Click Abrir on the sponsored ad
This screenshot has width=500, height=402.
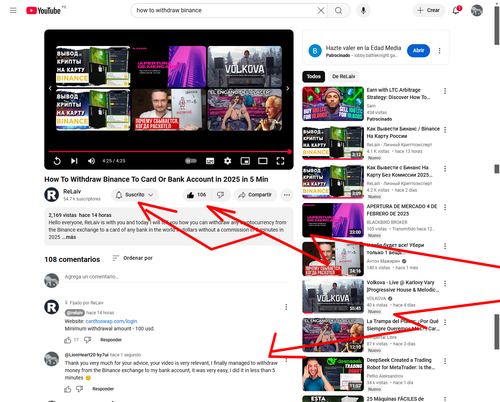point(418,51)
